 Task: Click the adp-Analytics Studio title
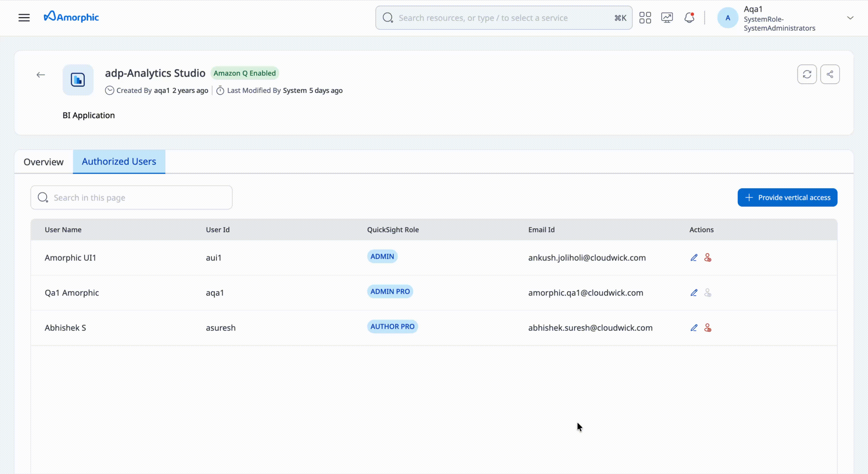[x=155, y=73]
